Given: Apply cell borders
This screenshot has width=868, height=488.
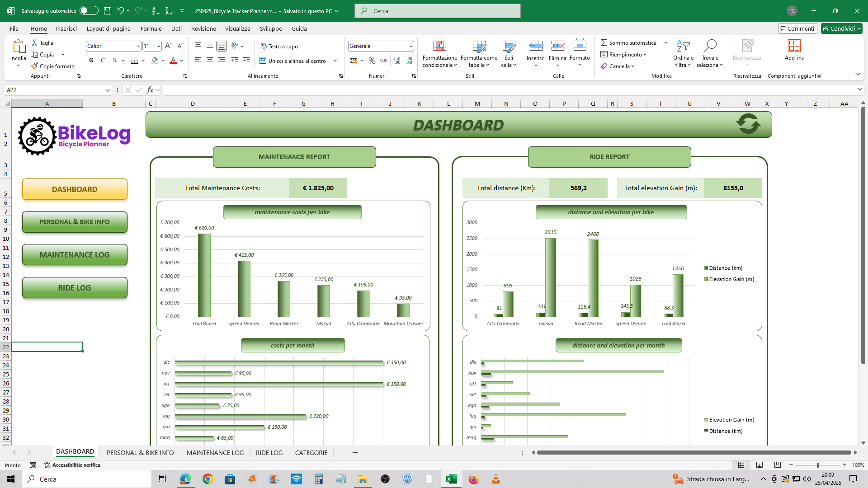Looking at the screenshot, I should click(134, 61).
